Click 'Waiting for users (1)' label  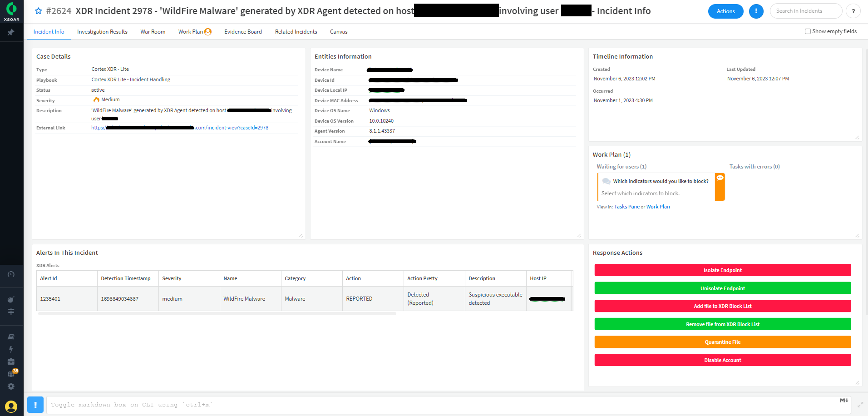[621, 167]
